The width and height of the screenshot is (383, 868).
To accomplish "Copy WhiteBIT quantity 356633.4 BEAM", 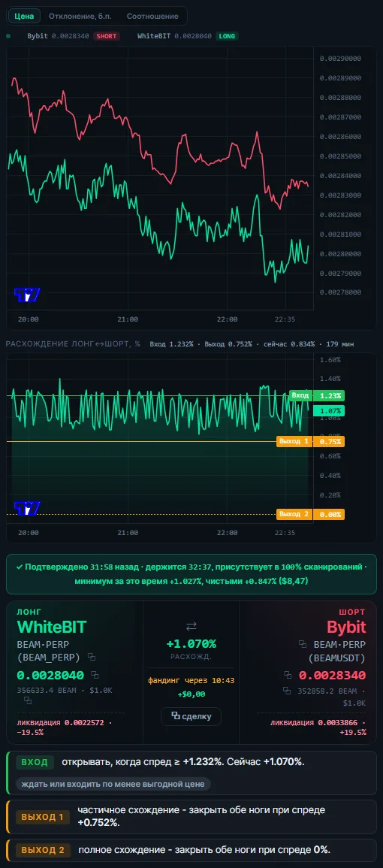I will [27, 700].
